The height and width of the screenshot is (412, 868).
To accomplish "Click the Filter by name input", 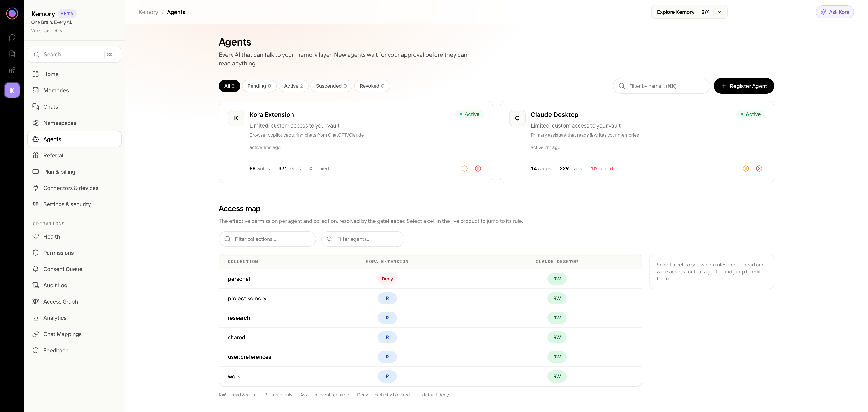I will (x=661, y=86).
